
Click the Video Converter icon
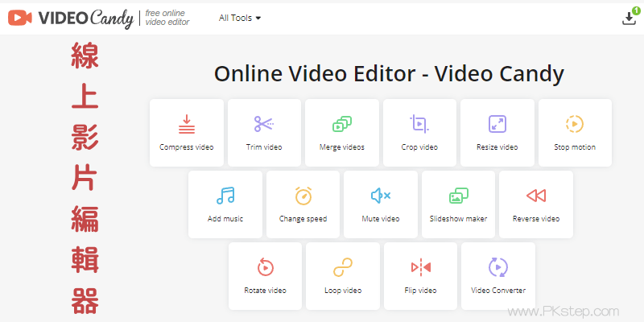(x=498, y=267)
